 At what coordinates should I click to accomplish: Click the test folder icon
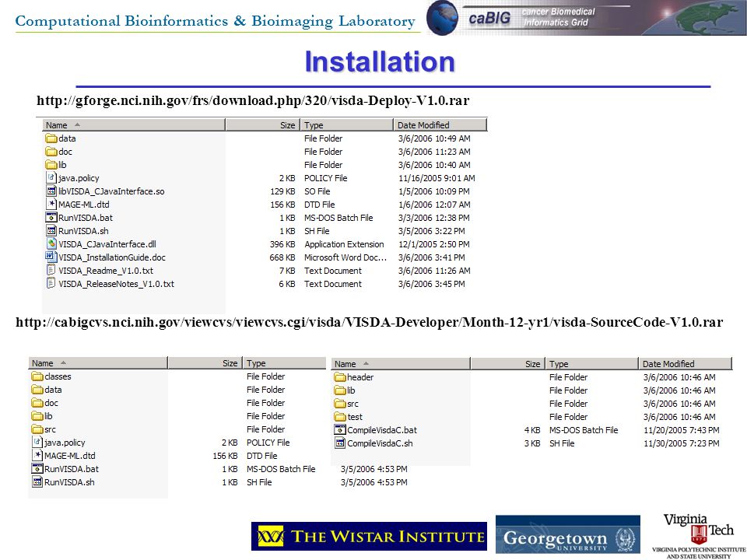pos(340,417)
